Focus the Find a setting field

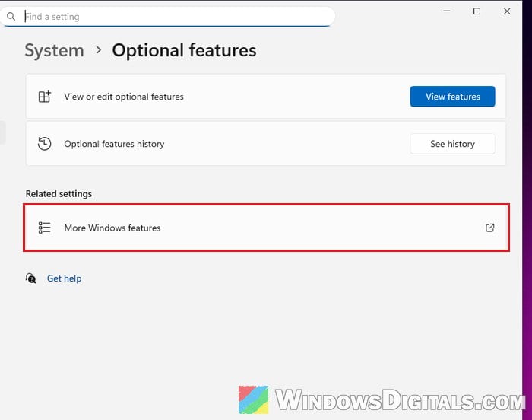[168, 16]
